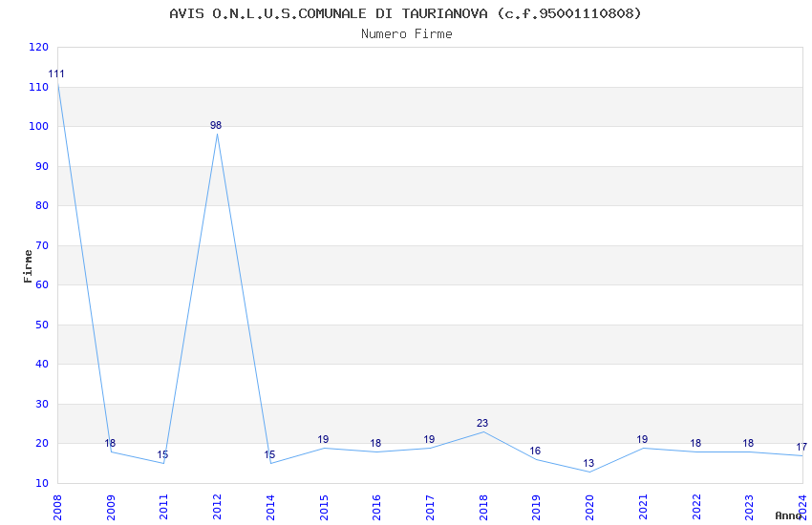Click the data label 15 for 2014
This screenshot has height=525, width=812.
269,455
